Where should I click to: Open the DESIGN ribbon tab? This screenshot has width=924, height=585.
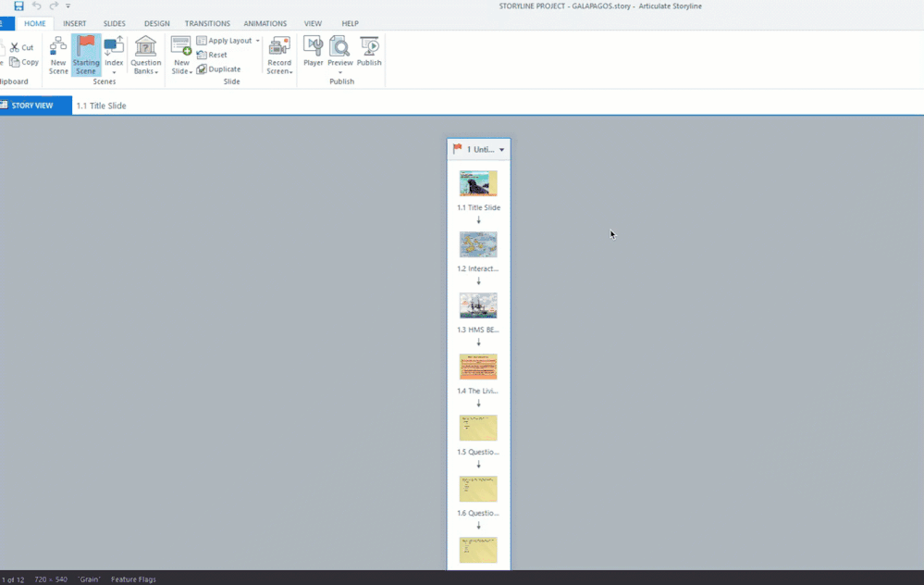coord(156,23)
